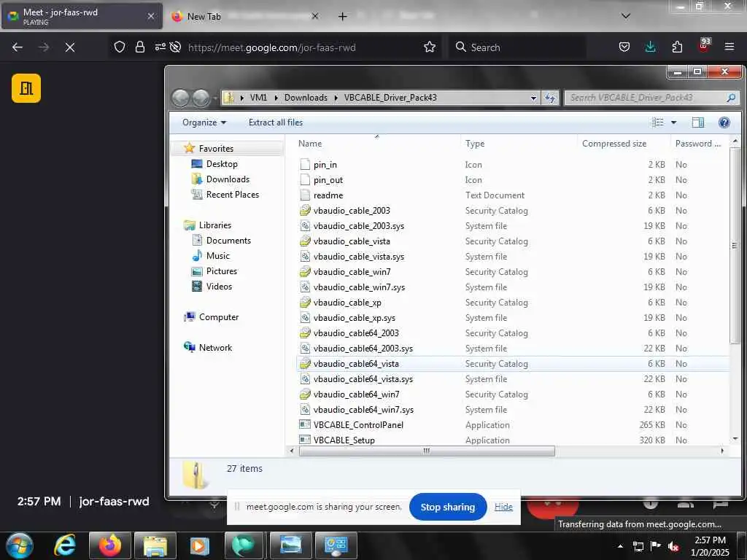Click the muted volume tray icon
This screenshot has height=560, width=747.
click(x=673, y=546)
